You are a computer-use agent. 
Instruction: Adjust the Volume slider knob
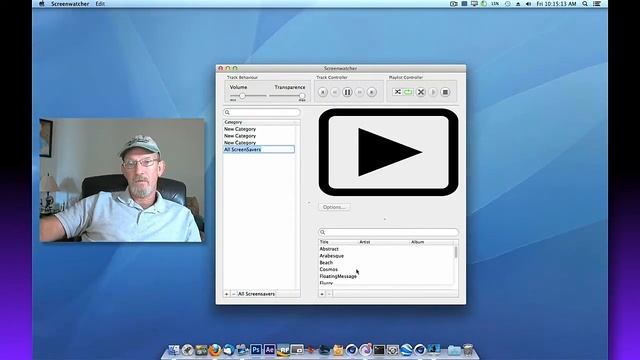[242, 96]
